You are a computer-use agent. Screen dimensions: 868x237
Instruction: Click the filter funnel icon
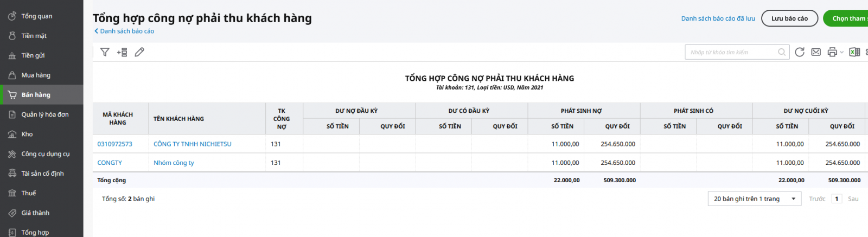[x=105, y=52]
